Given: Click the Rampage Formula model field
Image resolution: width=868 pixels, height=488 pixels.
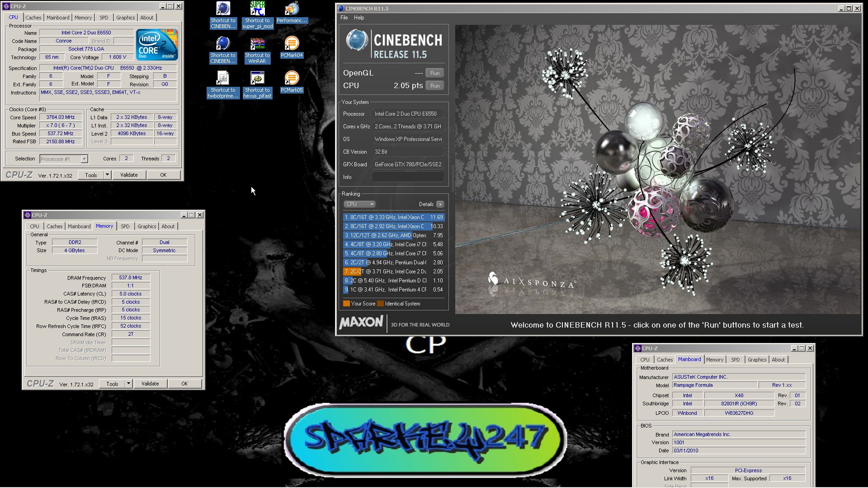Looking at the screenshot, I should click(x=714, y=385).
